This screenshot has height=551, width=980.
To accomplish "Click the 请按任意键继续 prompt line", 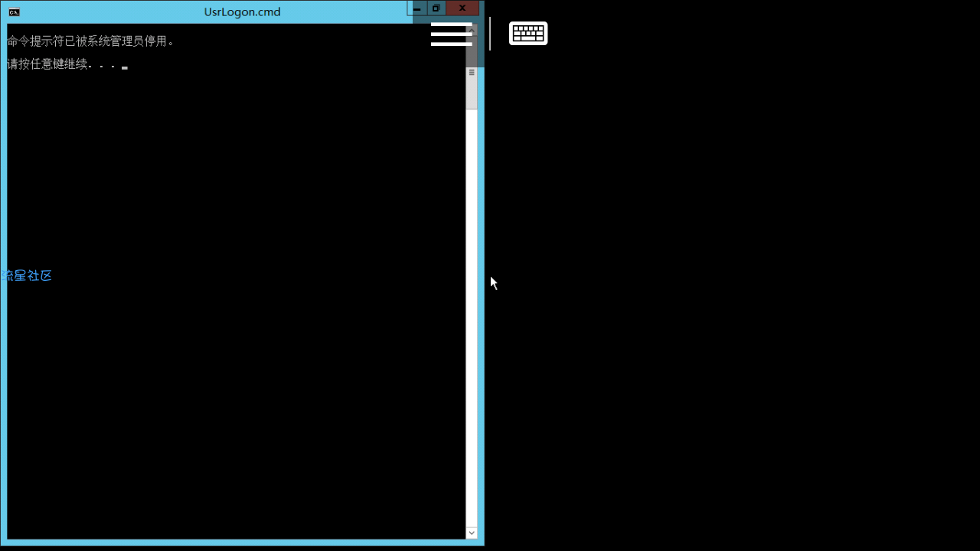I will pyautogui.click(x=63, y=64).
